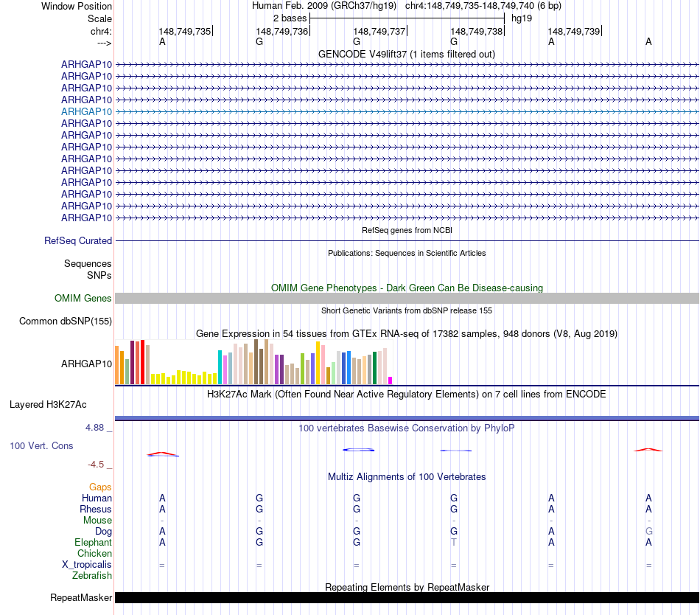
Task: Click the RefSeq Curated track label
Action: coord(78,240)
